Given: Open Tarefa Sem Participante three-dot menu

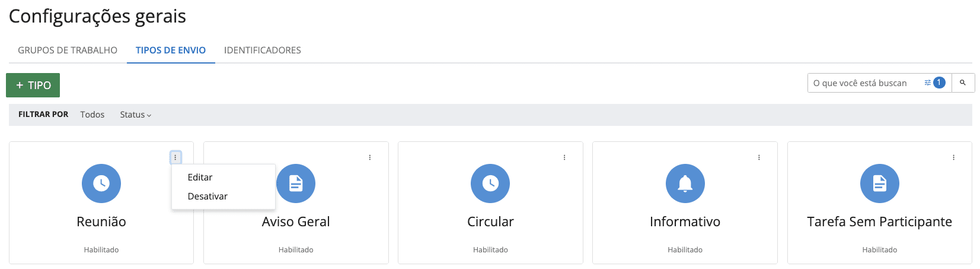Looking at the screenshot, I should [953, 157].
